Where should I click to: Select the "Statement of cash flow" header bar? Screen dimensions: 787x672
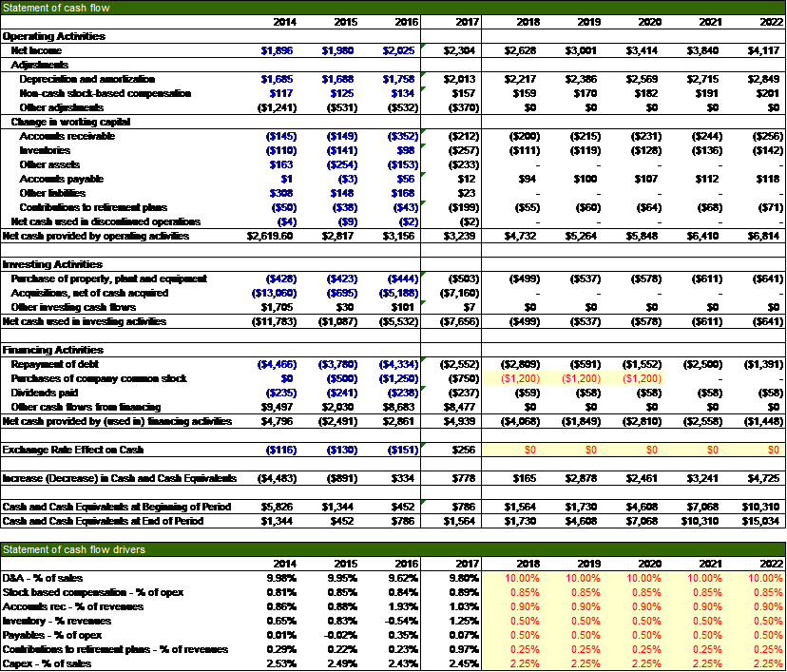coord(393,8)
